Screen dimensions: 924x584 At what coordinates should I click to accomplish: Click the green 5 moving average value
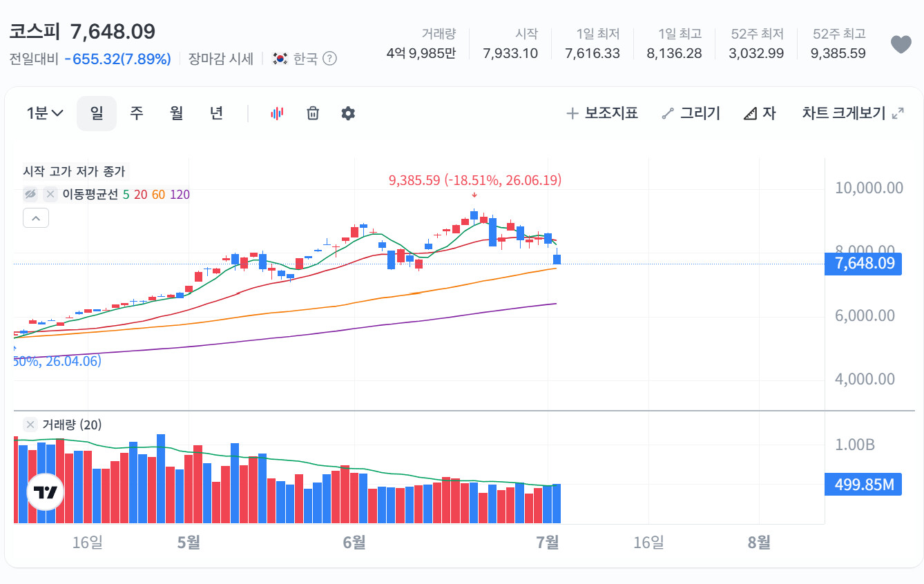(x=126, y=195)
